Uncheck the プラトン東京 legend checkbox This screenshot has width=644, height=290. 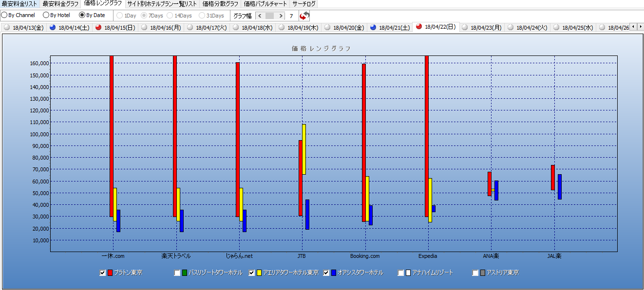102,273
